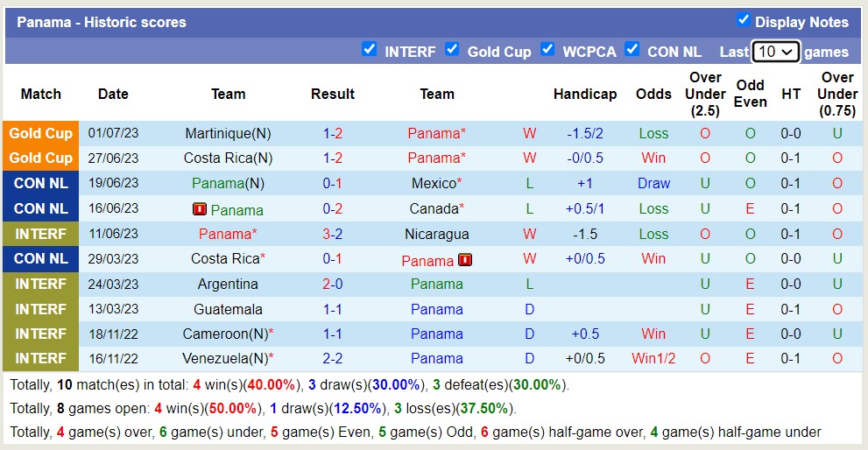868x450 pixels.
Task: Uncheck the INTERF filter checkbox
Action: [370, 49]
